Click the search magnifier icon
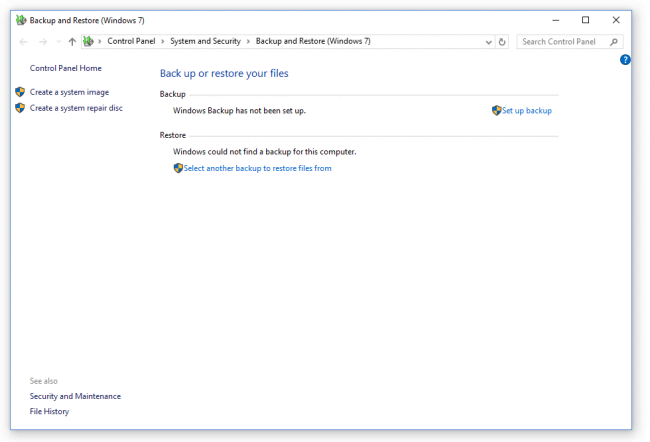The width and height of the screenshot is (650, 442). (x=614, y=42)
